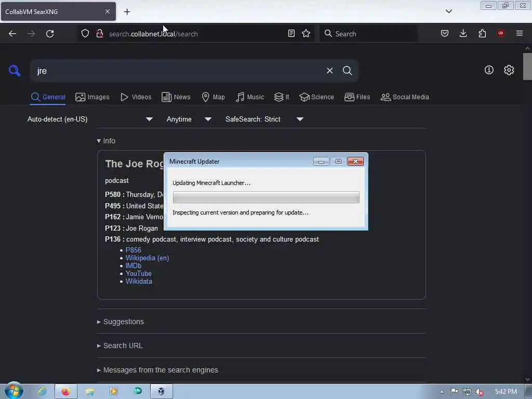Open the Firefox hamburger menu
This screenshot has width=532, height=399.
[x=520, y=33]
